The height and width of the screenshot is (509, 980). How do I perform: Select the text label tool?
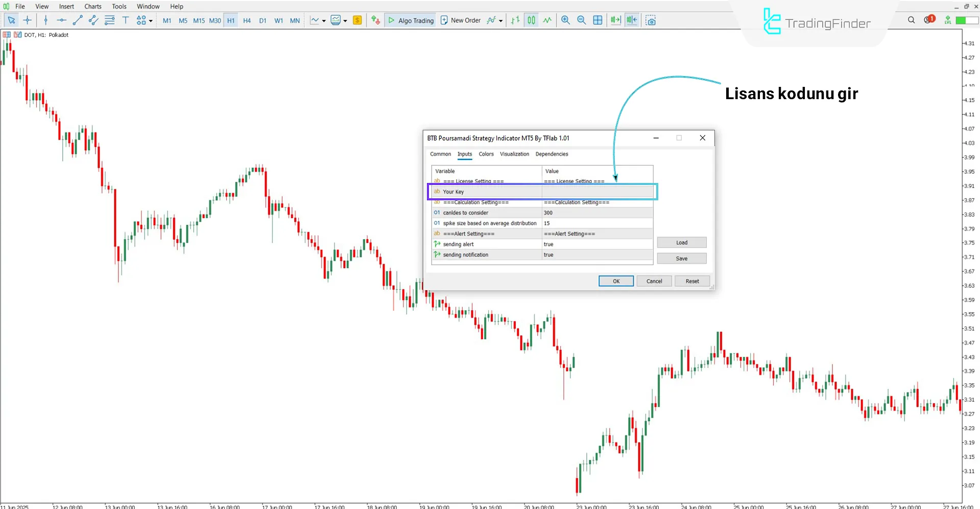click(126, 20)
